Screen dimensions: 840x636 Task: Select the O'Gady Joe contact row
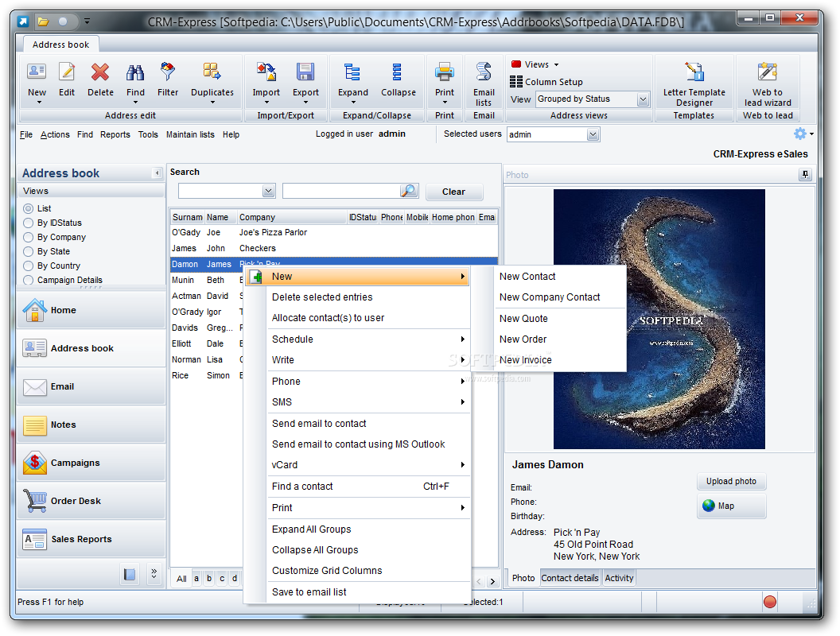[333, 232]
